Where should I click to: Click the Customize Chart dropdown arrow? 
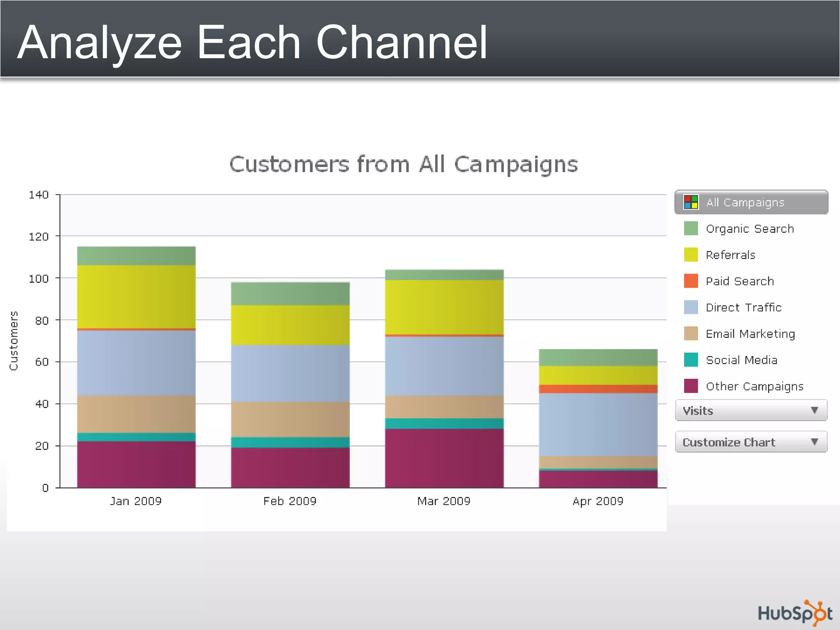coord(815,442)
